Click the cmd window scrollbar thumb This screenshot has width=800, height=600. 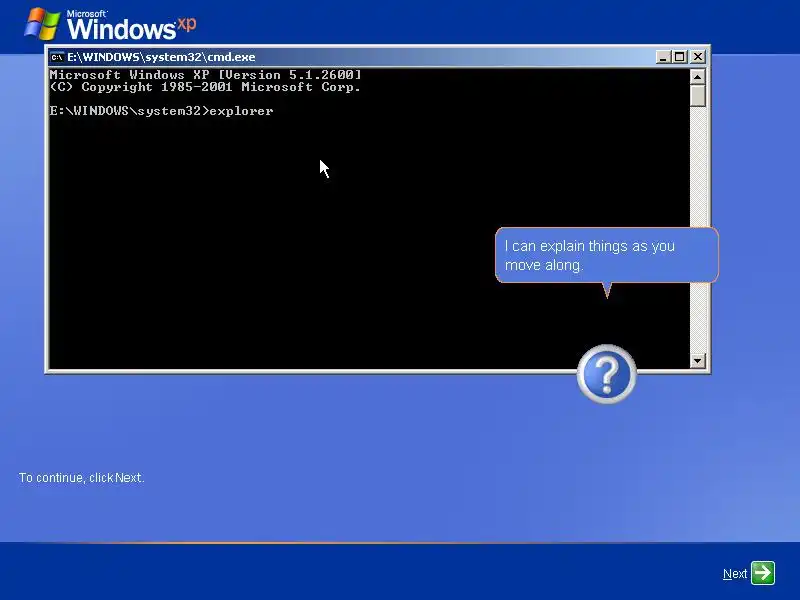point(697,95)
